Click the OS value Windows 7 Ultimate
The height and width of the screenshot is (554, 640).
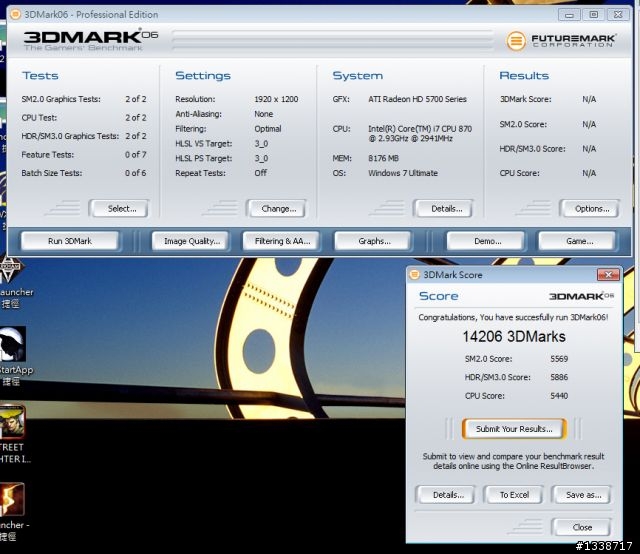tap(403, 173)
